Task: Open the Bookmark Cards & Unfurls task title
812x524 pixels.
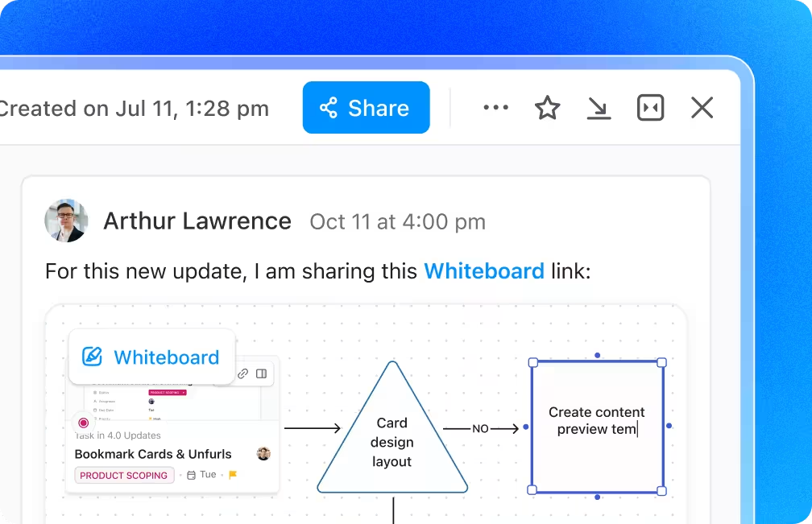Action: (x=153, y=454)
